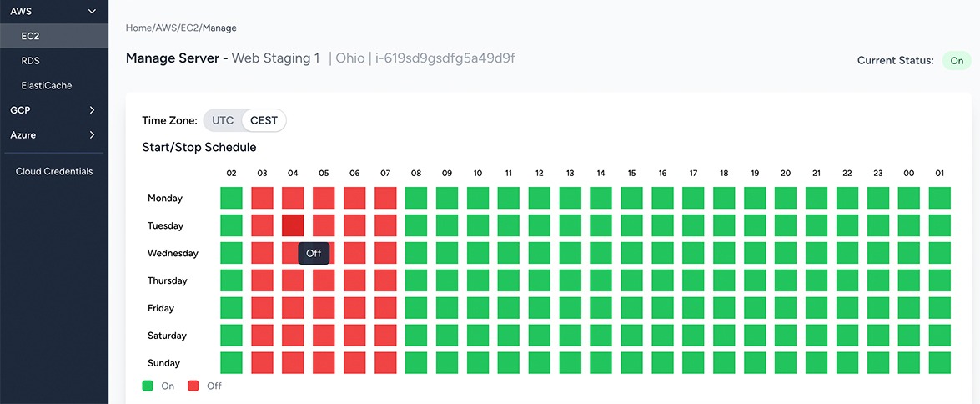Screen dimensions: 980x404
Task: Toggle Sunday 01 schedule cell
Action: [939, 363]
